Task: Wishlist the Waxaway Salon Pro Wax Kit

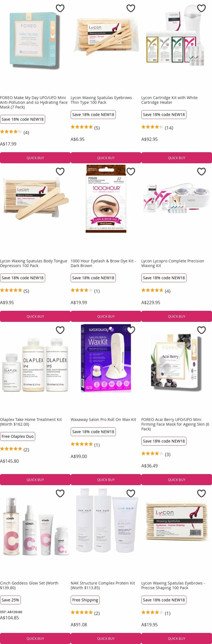Action: click(131, 330)
